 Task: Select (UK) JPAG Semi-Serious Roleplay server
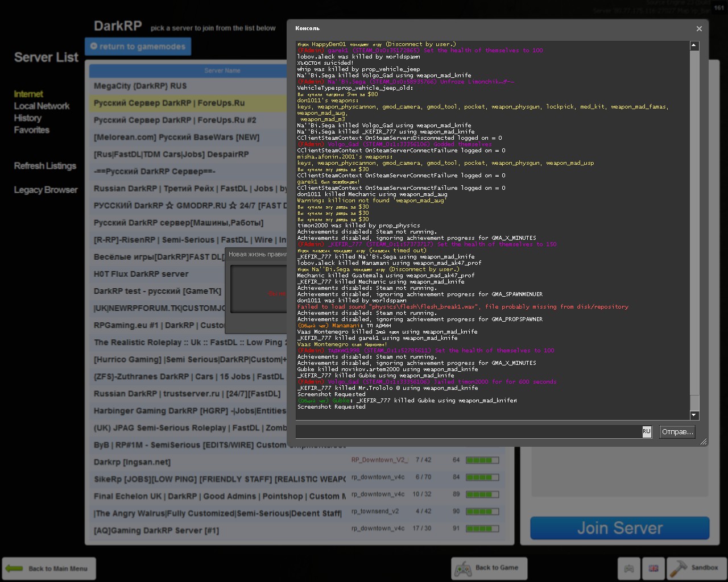(x=188, y=427)
